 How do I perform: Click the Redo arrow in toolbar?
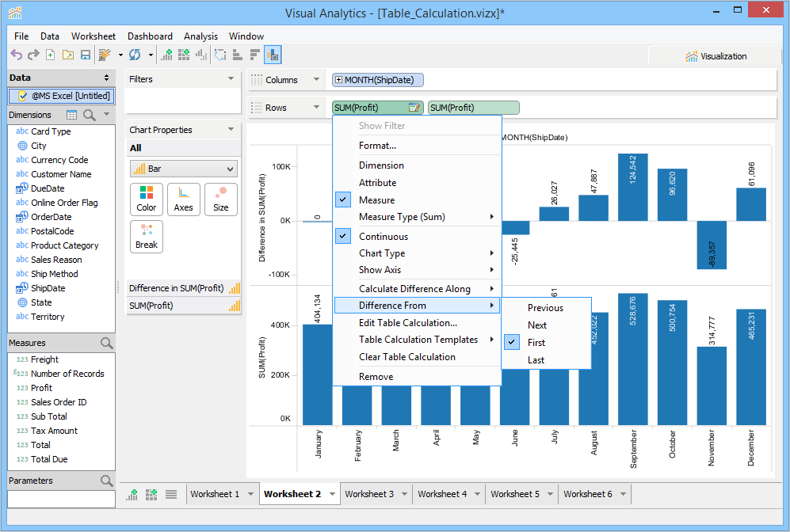point(33,55)
